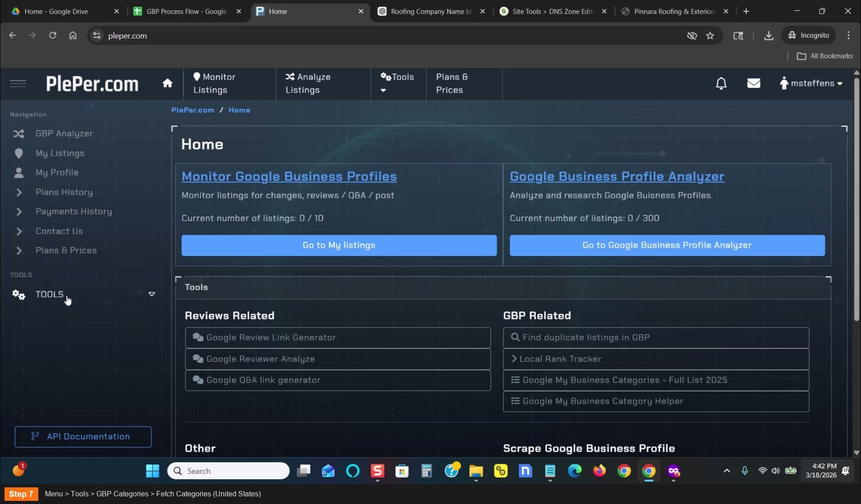Click the eye-slash tracking protection icon

pos(692,36)
